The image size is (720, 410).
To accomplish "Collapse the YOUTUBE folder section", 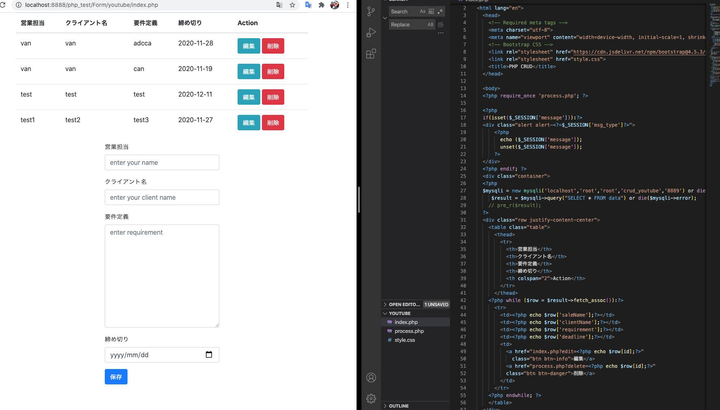I will coord(399,313).
